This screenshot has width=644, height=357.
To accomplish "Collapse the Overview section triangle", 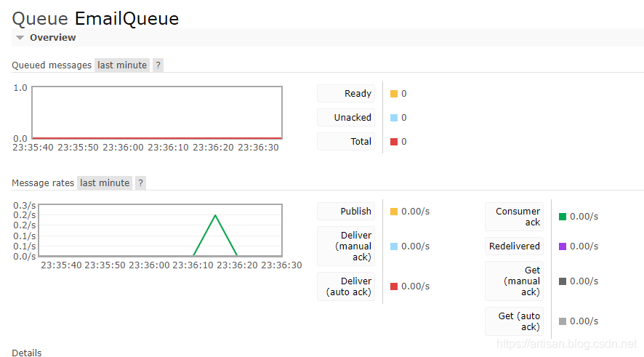I will pos(20,38).
